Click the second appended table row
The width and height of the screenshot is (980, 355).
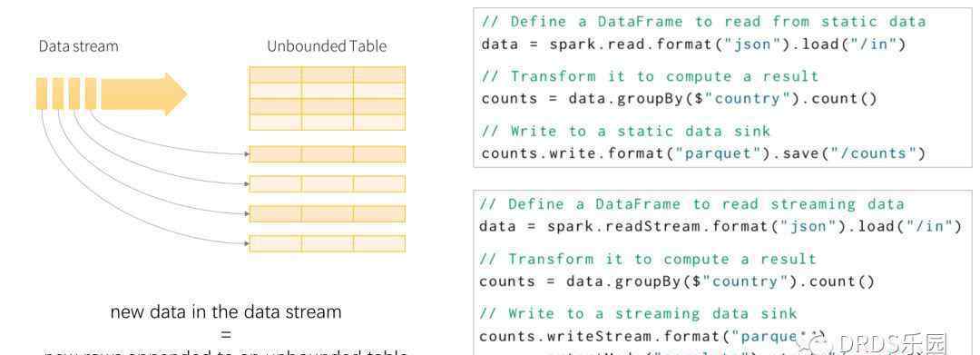pos(328,183)
